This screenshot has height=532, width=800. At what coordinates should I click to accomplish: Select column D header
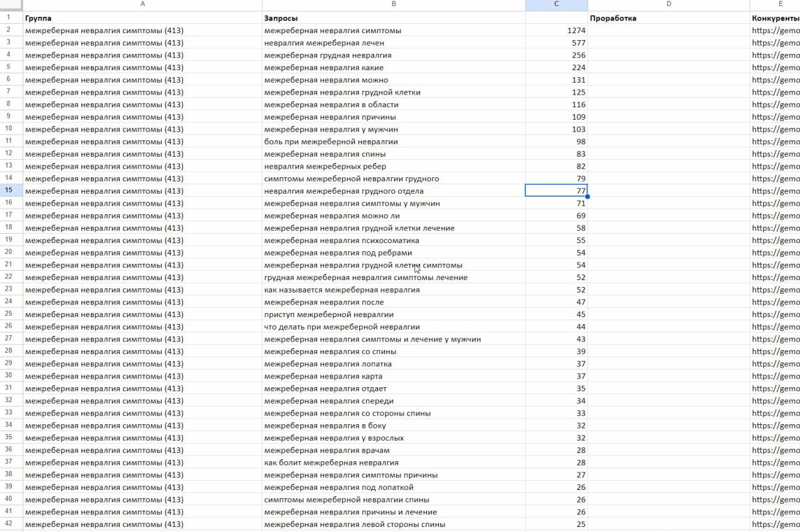click(x=668, y=4)
